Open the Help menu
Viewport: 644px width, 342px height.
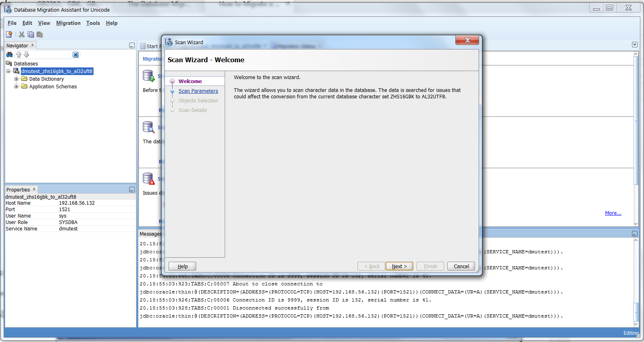pyautogui.click(x=112, y=23)
